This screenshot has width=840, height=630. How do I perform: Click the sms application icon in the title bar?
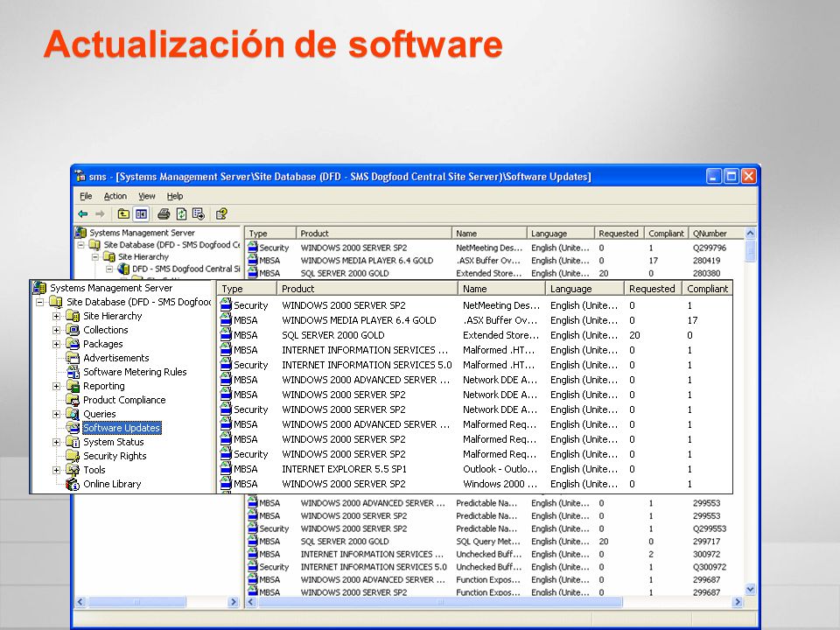[80, 176]
